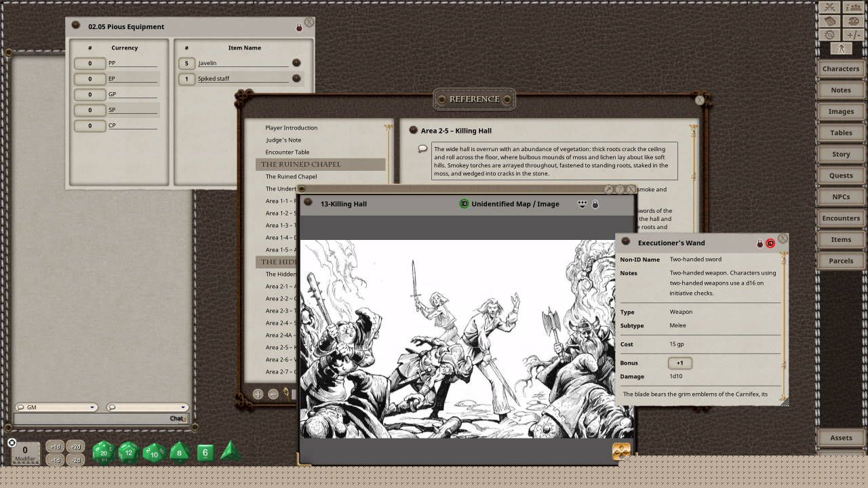
Task: Open the Quests sidebar tab
Action: point(841,176)
